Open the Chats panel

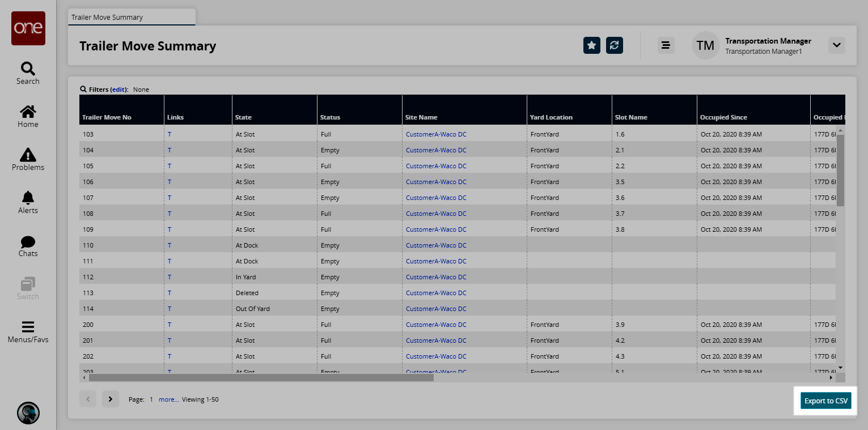tap(28, 245)
